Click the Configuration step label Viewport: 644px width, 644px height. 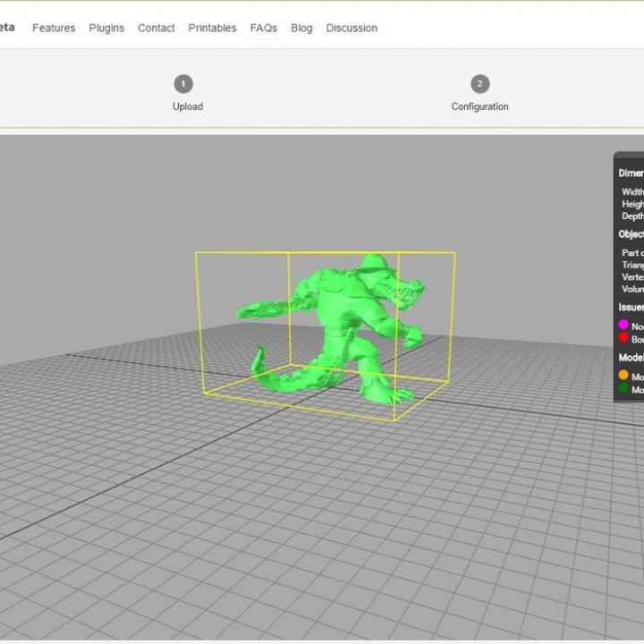coord(479,106)
